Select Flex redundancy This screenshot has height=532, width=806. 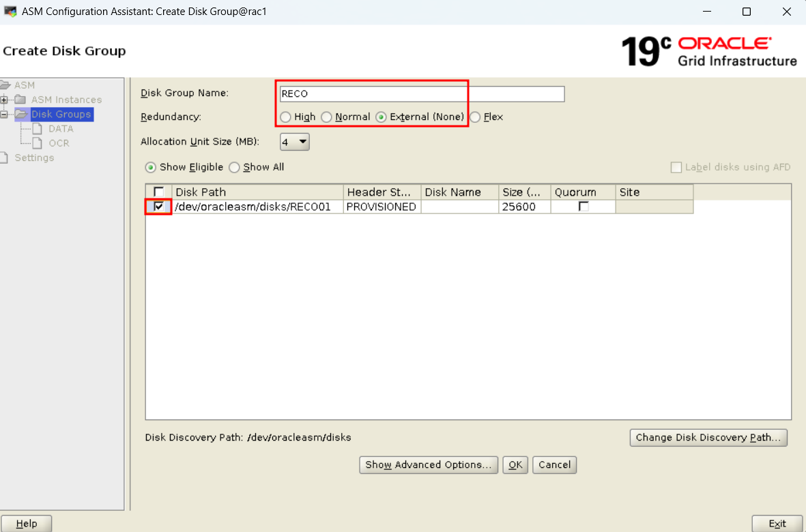click(x=476, y=117)
